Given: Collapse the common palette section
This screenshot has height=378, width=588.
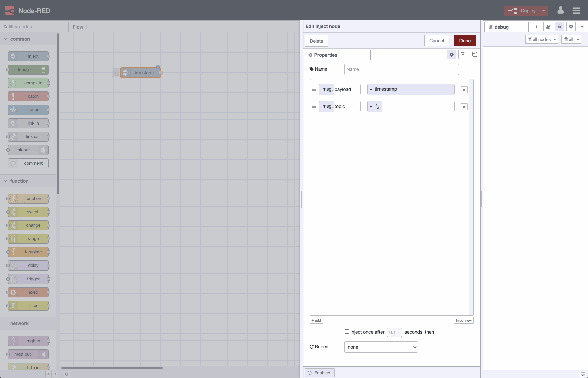Looking at the screenshot, I should [5, 39].
